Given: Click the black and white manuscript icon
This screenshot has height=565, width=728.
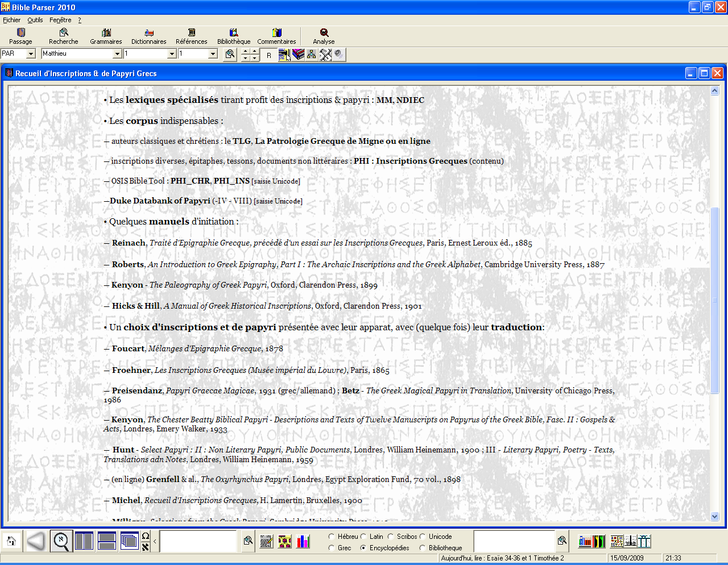Looking at the screenshot, I should click(x=630, y=541).
